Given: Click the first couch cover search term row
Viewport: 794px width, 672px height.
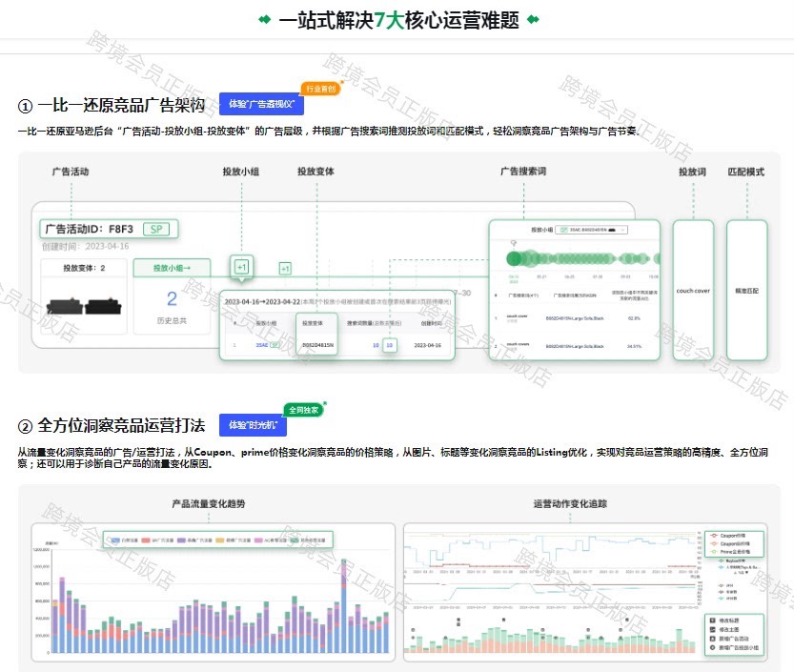Looking at the screenshot, I should [574, 318].
